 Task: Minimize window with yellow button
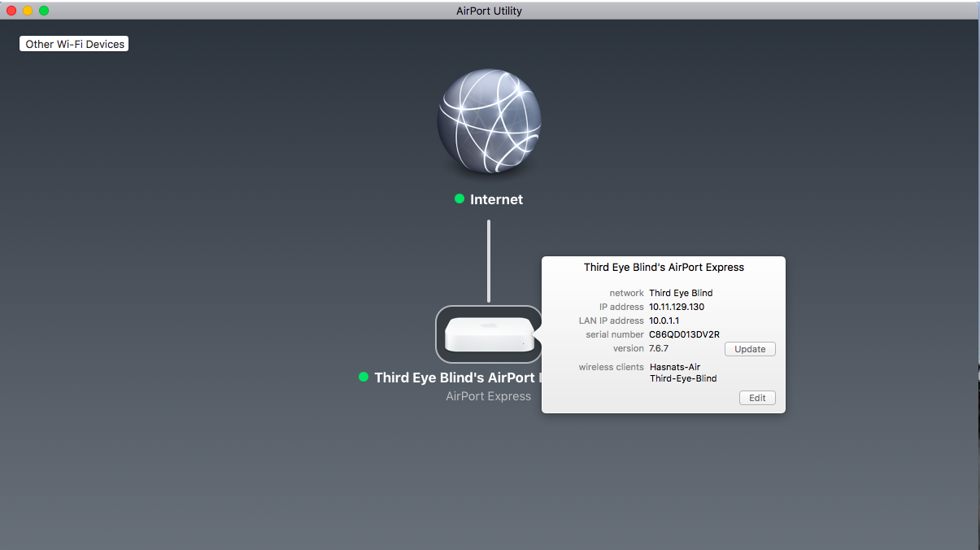[28, 11]
